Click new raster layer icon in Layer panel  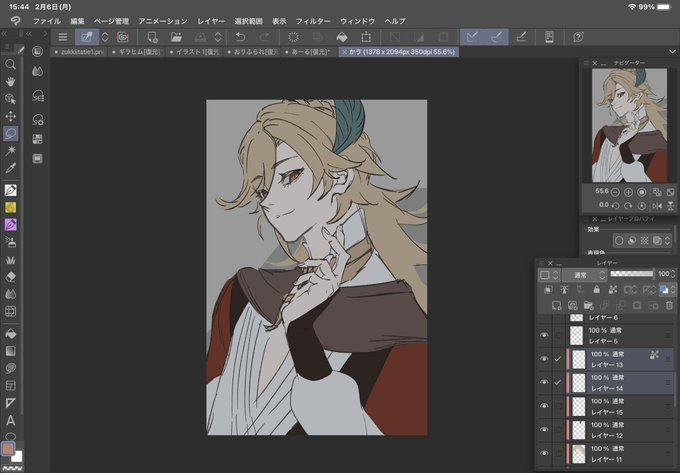click(556, 306)
